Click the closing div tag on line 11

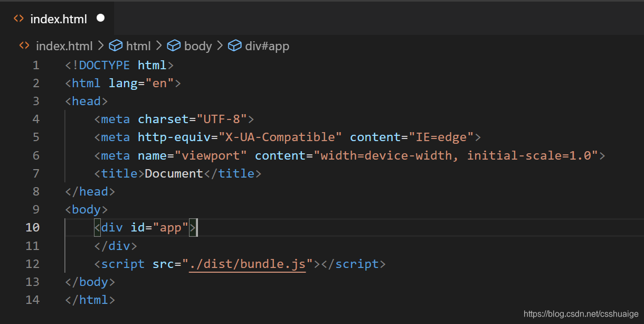[x=116, y=245]
